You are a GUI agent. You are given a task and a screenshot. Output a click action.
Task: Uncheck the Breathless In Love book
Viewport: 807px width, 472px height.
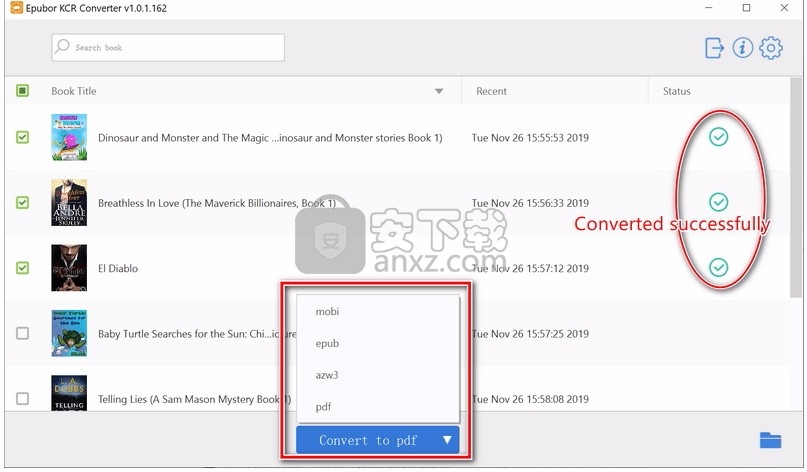pos(22,202)
